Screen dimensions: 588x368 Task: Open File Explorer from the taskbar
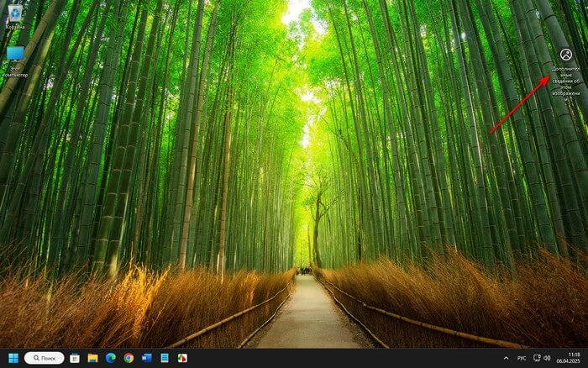coord(92,358)
